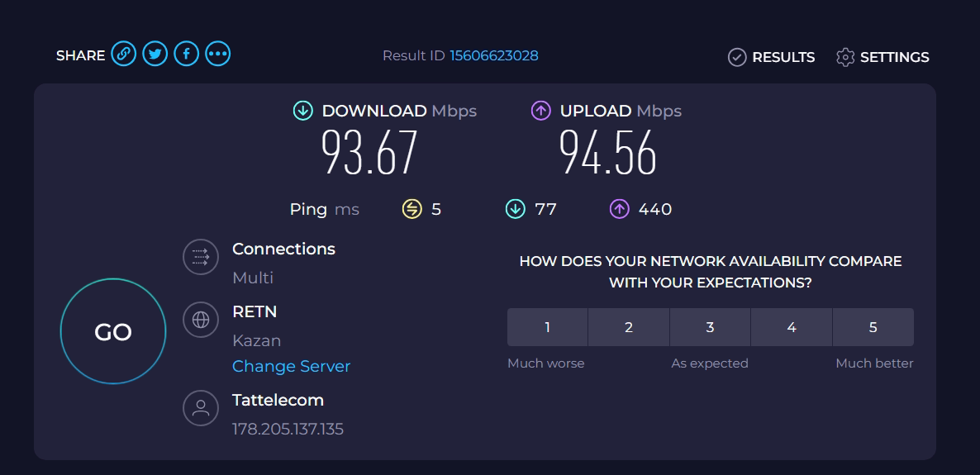Click the Tattelecom user profile icon

point(200,407)
